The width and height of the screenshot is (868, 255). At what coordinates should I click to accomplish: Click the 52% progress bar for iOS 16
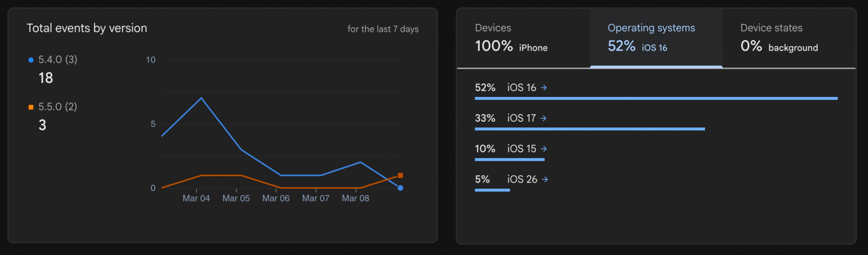point(656,99)
